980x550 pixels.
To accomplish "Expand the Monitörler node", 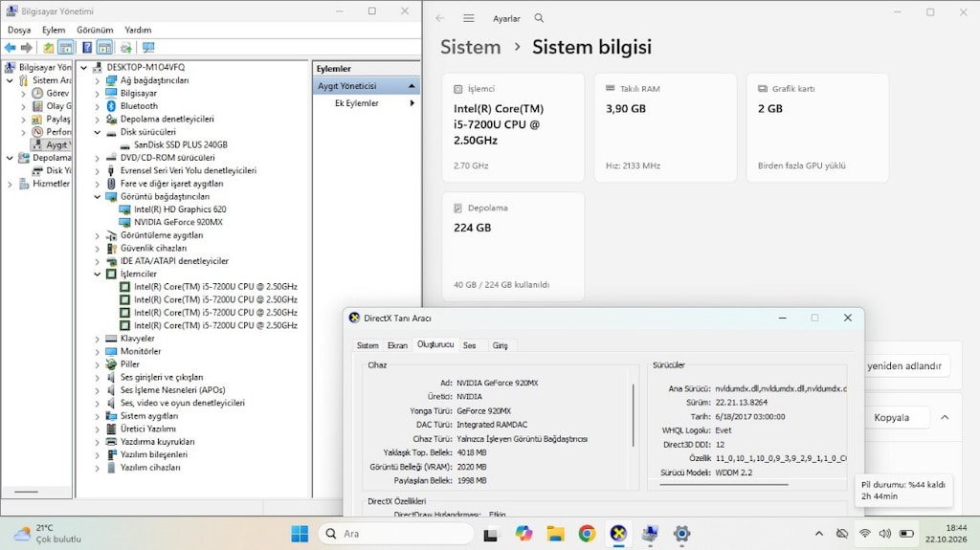I will 97,352.
